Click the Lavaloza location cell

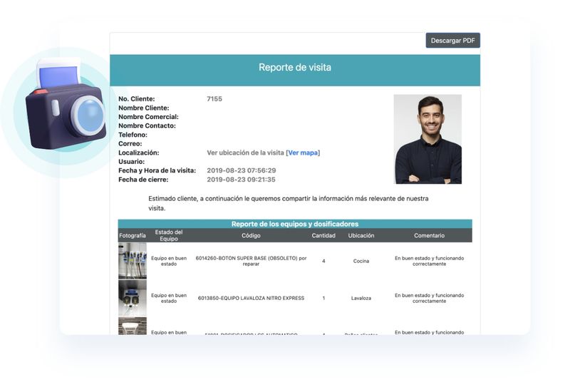point(361,298)
